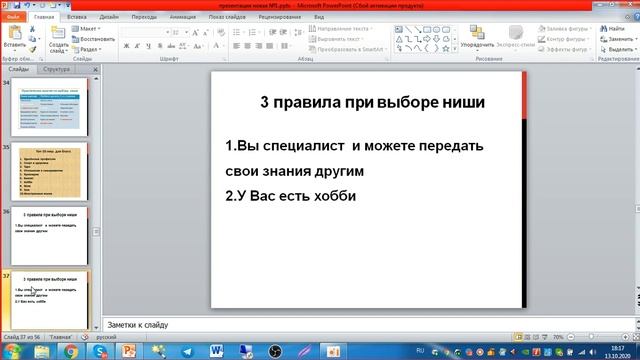Close the slides thumbnail pane
640x360 pixels.
click(96, 70)
